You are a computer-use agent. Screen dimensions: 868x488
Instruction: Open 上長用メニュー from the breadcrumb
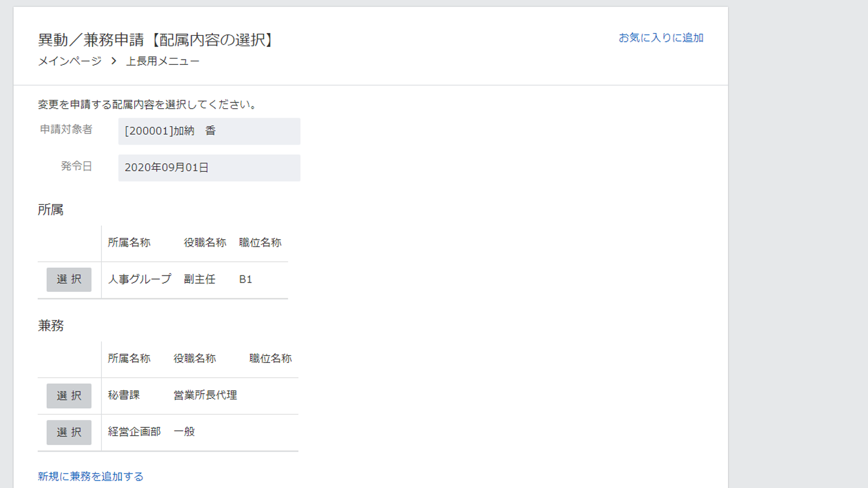coord(163,61)
